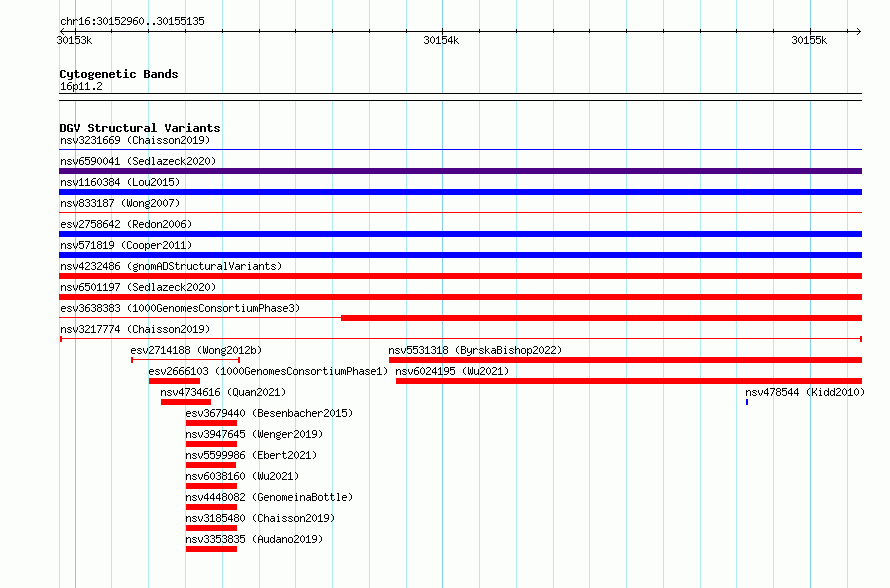Viewport: 890px width, 588px height.
Task: Click the red bar under nsv4734616
Action: (x=186, y=402)
